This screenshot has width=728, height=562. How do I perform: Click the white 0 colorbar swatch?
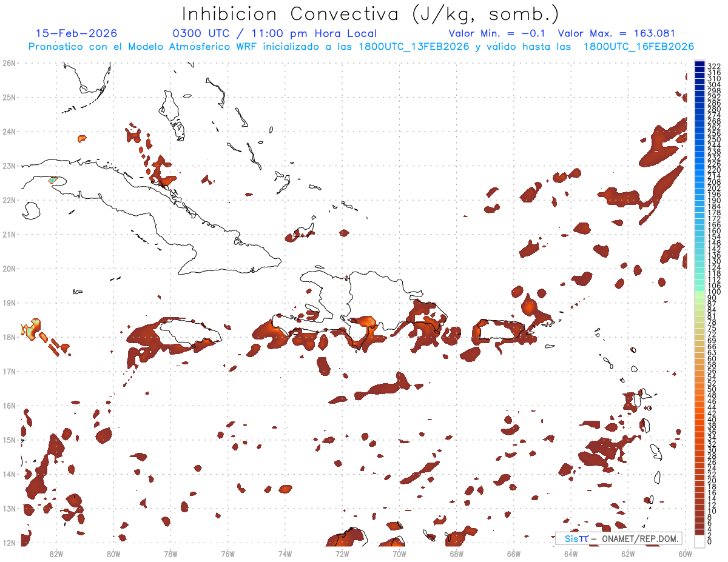point(699,540)
